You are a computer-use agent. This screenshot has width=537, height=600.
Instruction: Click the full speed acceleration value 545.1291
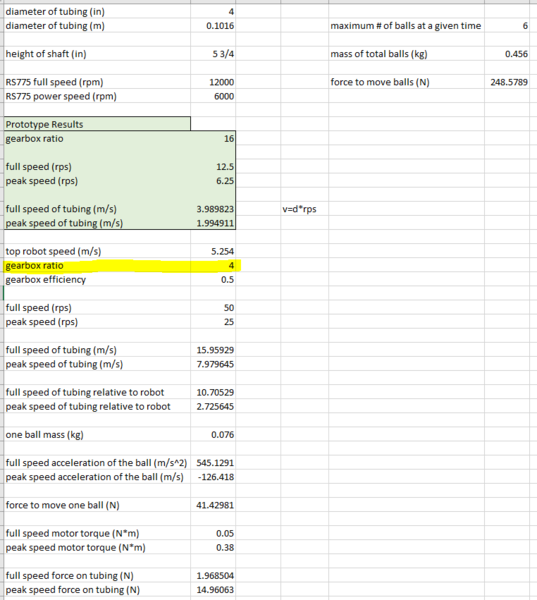point(213,463)
